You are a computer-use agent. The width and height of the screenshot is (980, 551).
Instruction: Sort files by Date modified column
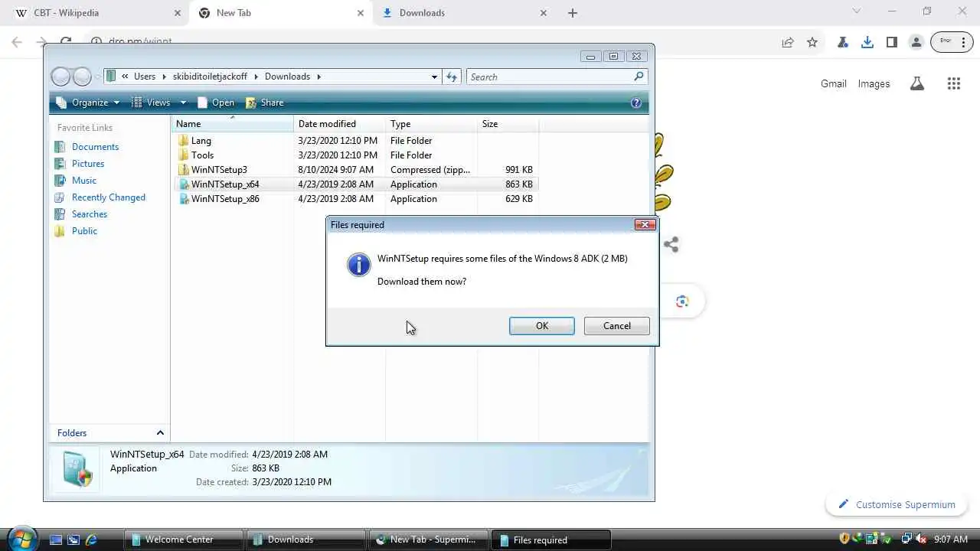[x=339, y=124]
